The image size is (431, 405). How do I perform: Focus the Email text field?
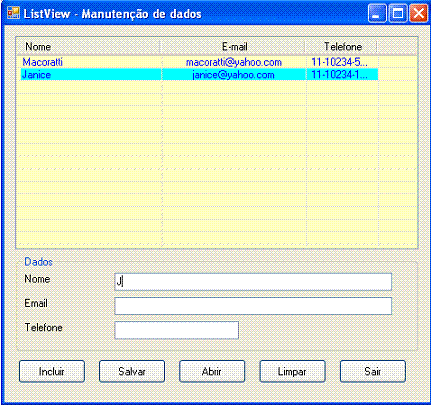click(x=253, y=306)
